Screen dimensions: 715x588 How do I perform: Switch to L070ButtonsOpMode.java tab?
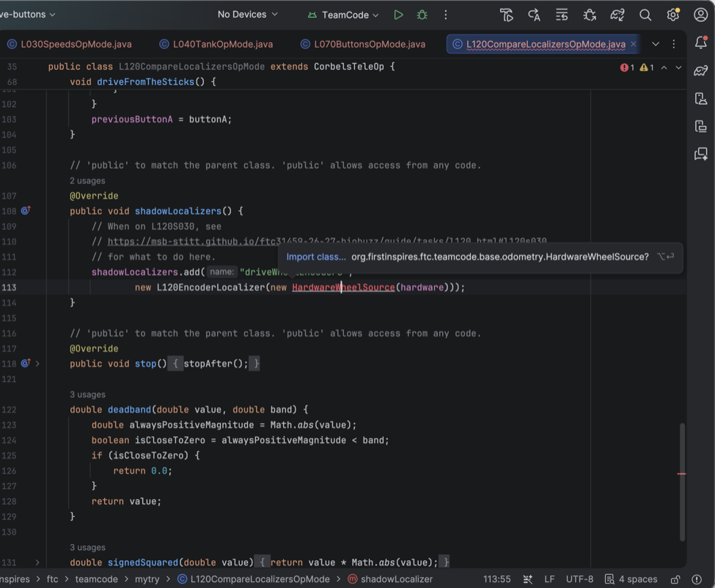click(363, 44)
